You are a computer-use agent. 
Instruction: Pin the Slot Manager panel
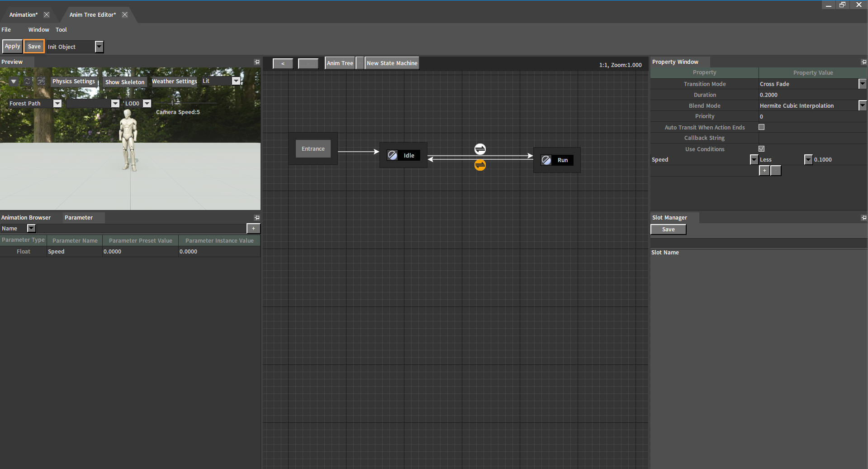pyautogui.click(x=864, y=218)
